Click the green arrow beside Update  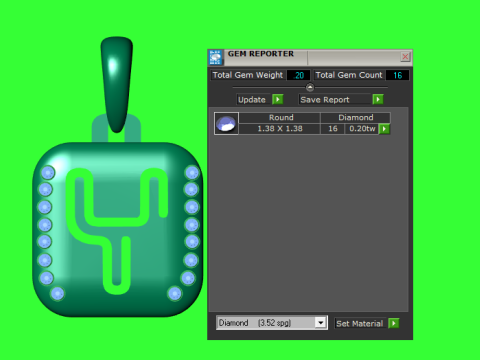[278, 99]
